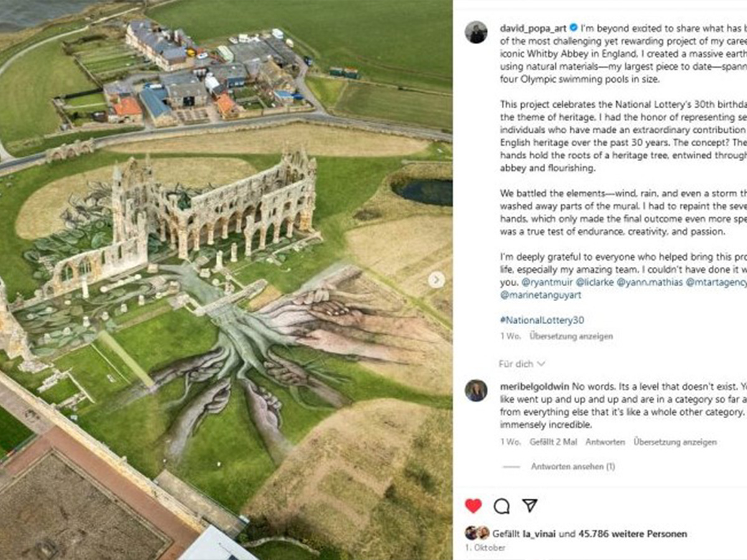Screen dimensions: 747x560
Task: Open david_popa_art profile picture
Action: pos(476,32)
